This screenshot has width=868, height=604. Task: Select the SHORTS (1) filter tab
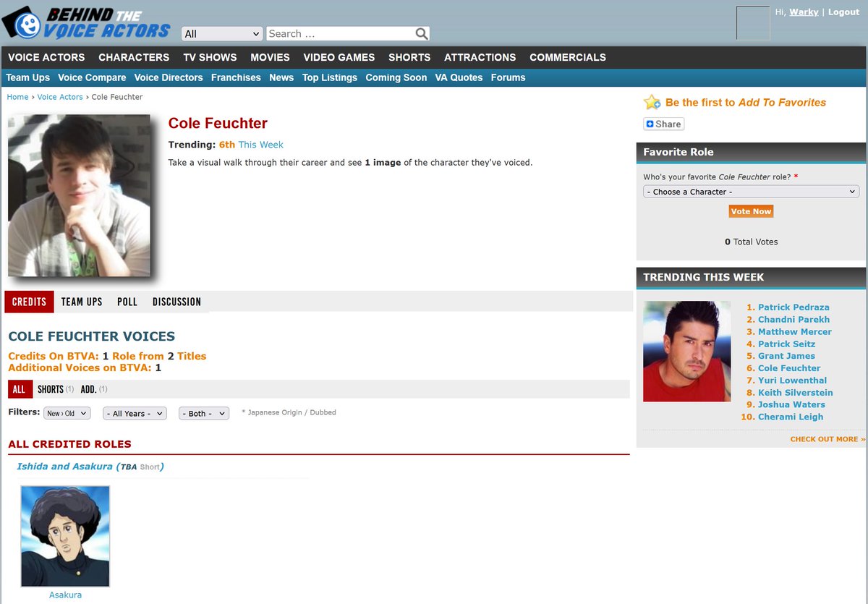tap(56, 389)
